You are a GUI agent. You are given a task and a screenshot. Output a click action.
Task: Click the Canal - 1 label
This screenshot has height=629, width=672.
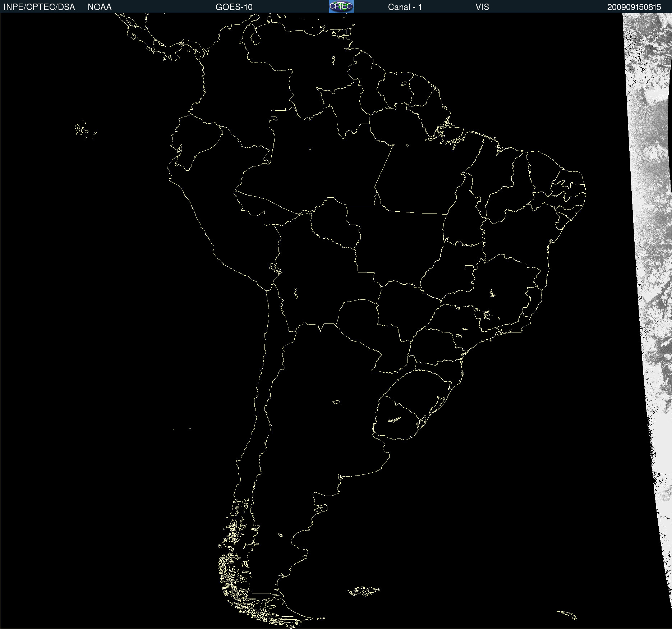click(405, 7)
